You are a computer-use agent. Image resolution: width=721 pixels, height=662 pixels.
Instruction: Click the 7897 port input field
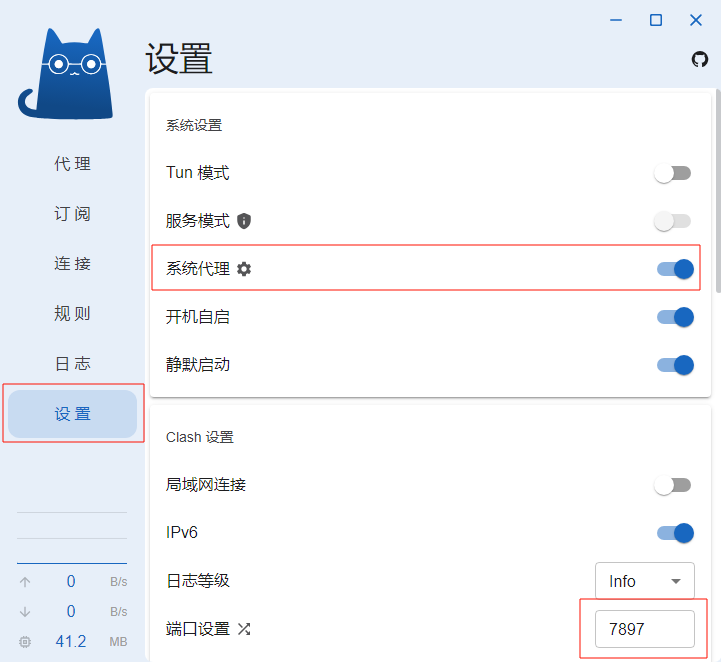tap(645, 629)
